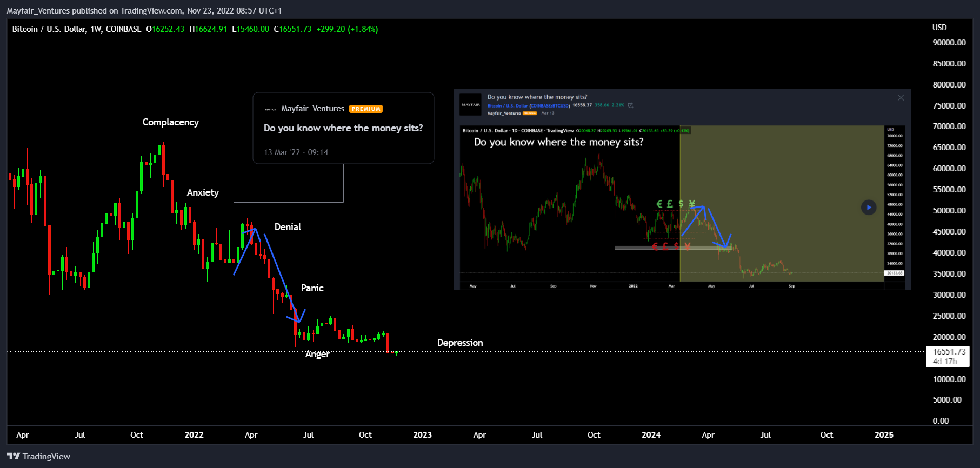
Task: Click the MAYFAIR avatar in embedded idea
Action: pos(471,105)
